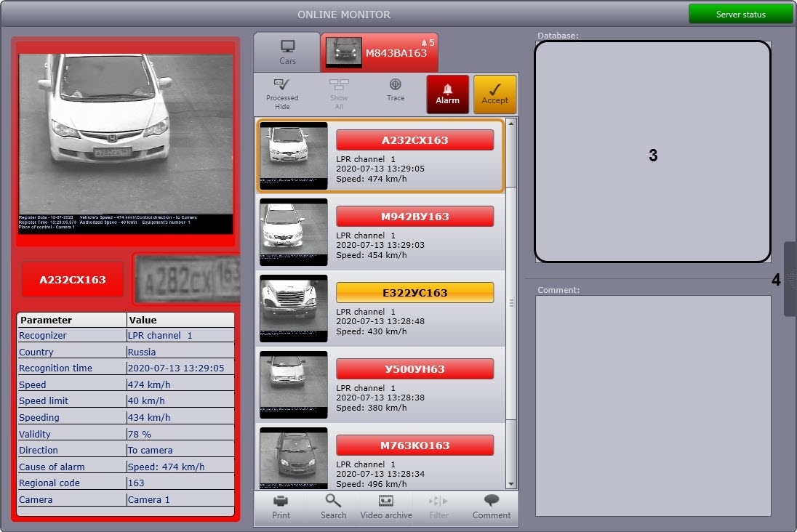Click the Camera value Camera 1
Image resolution: width=797 pixels, height=532 pixels.
[x=148, y=499]
